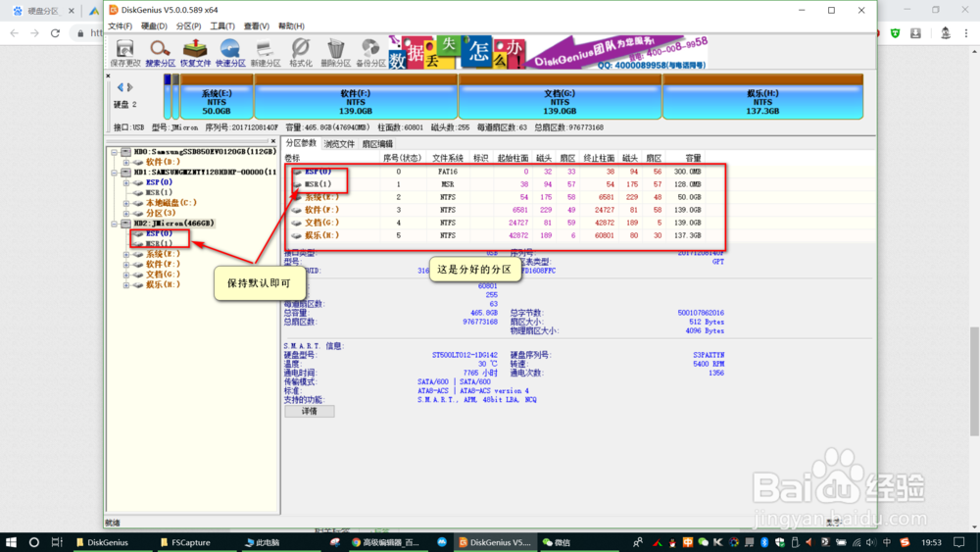Expand 文档(G:) in the left tree
This screenshot has height=552, width=980.
point(126,275)
